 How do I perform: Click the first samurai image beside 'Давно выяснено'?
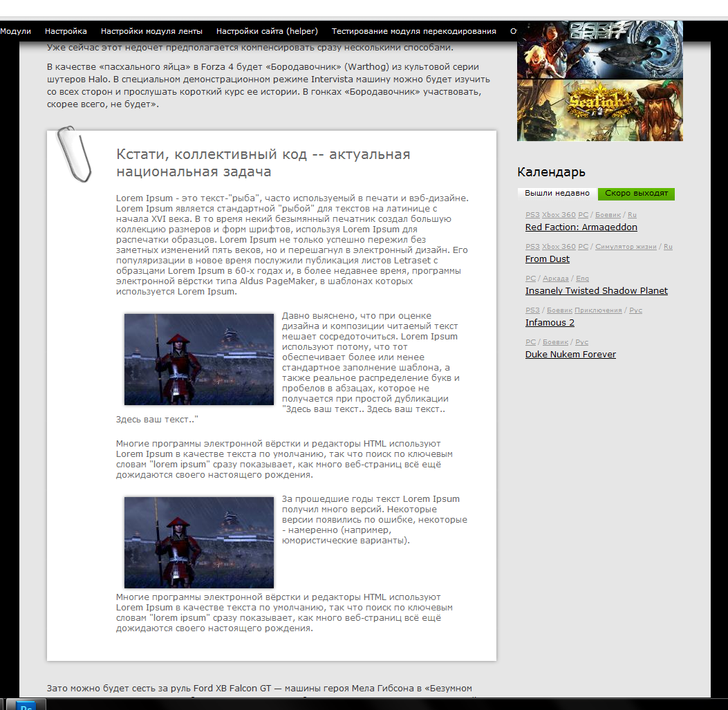[198, 359]
